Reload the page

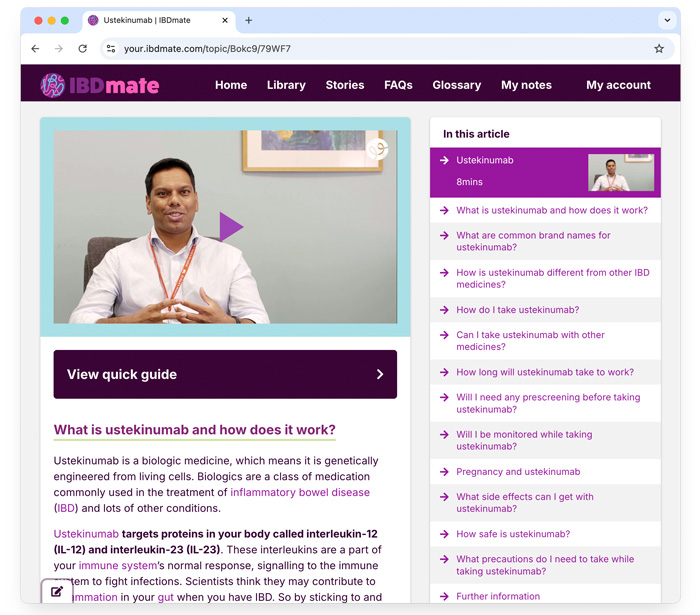coord(83,49)
